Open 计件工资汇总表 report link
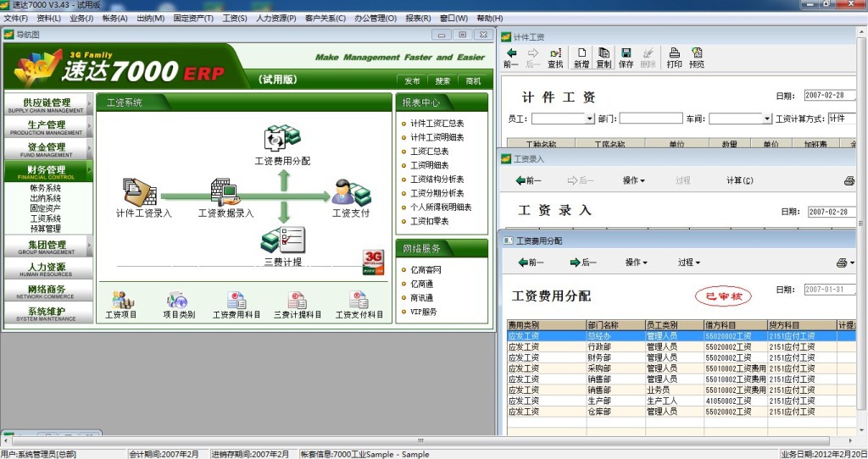The image size is (868, 459). (437, 124)
